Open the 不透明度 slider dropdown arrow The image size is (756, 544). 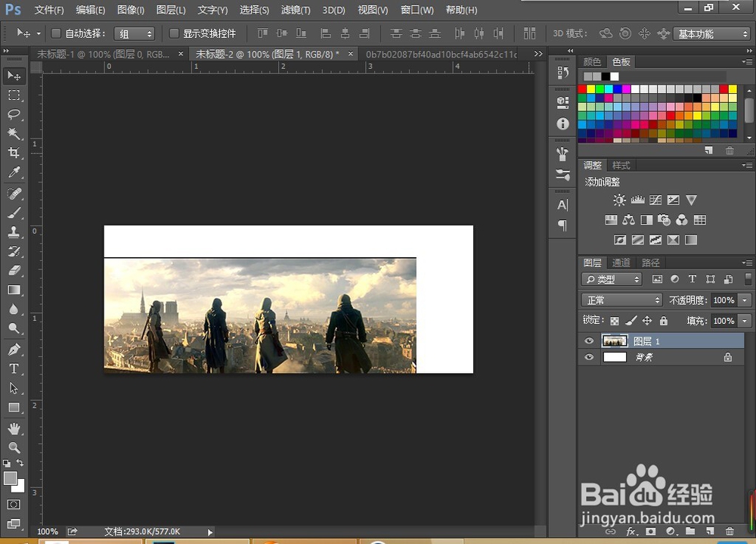pyautogui.click(x=745, y=300)
